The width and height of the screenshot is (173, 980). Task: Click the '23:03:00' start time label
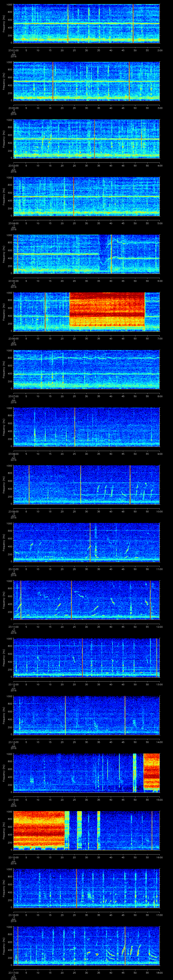point(13,166)
